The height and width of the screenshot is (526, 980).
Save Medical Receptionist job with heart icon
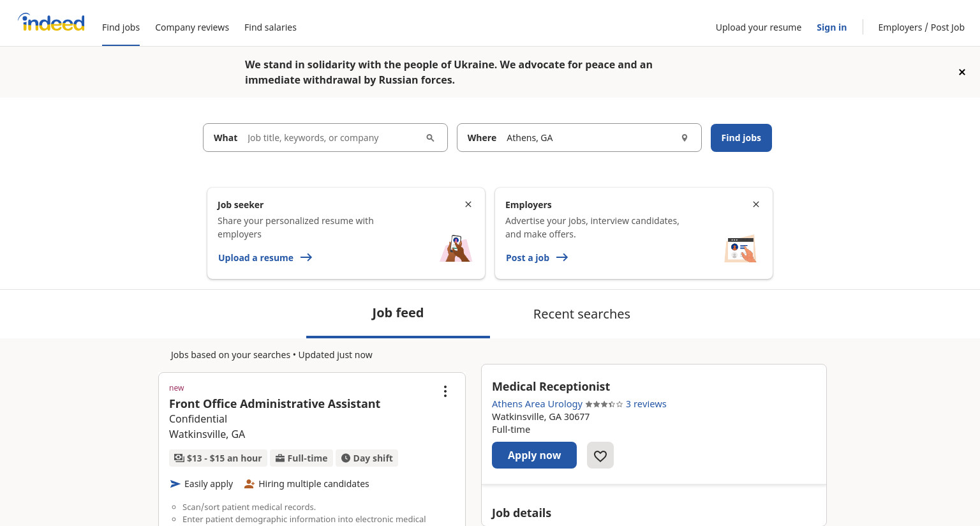(600, 455)
